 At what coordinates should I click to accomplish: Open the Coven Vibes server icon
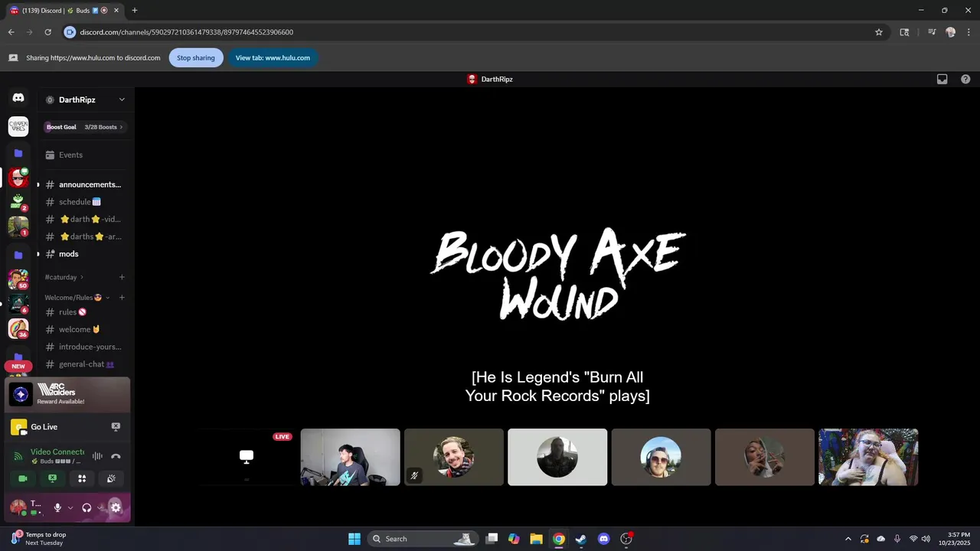[18, 126]
